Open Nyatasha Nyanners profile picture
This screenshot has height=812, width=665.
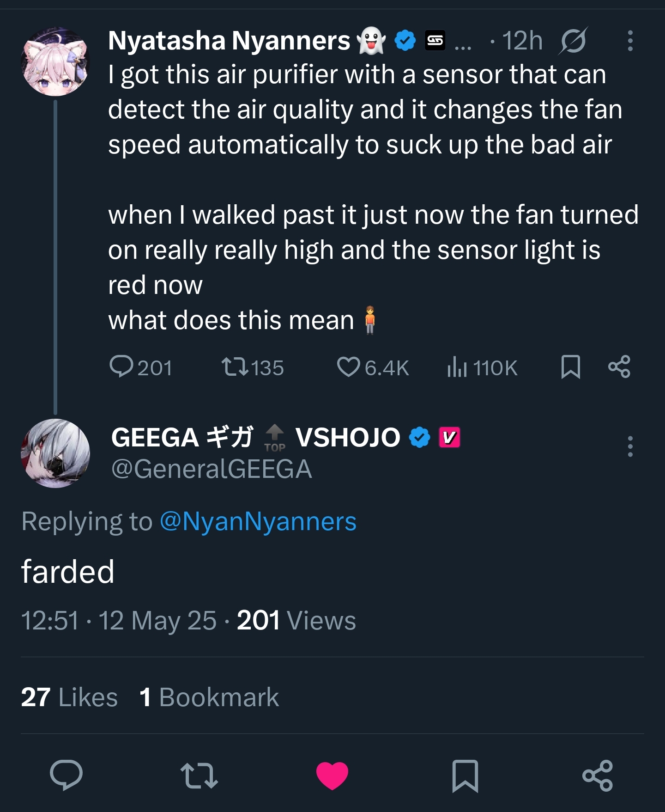point(55,62)
